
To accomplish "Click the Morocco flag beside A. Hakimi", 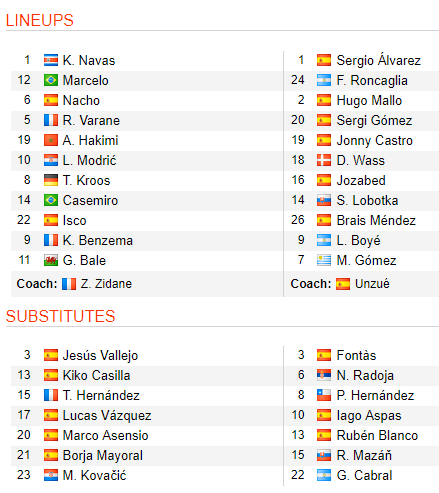I will pos(51,140).
